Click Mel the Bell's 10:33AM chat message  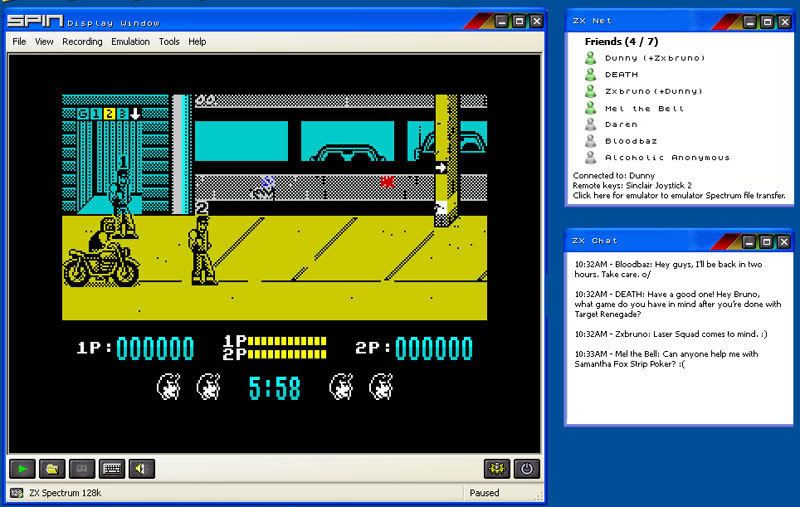pos(666,359)
